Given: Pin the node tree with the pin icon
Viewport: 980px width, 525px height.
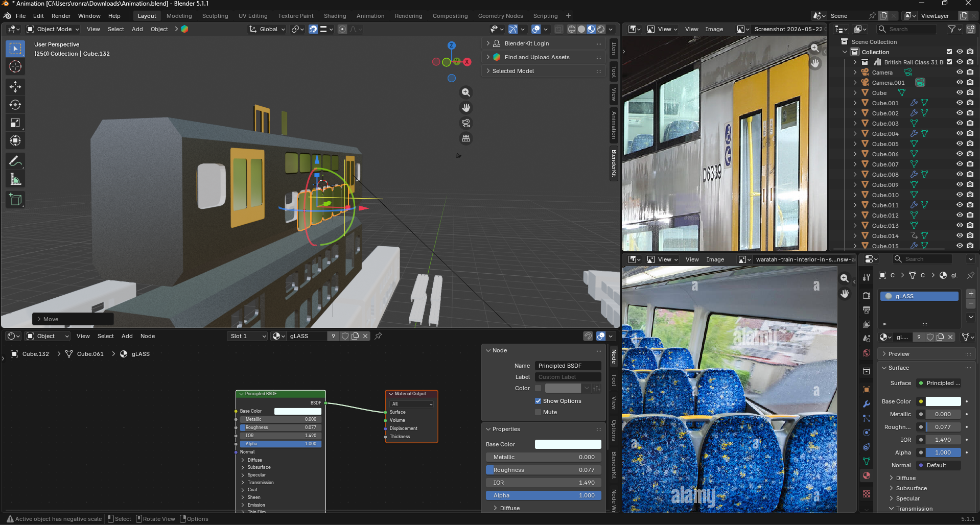Looking at the screenshot, I should point(378,336).
